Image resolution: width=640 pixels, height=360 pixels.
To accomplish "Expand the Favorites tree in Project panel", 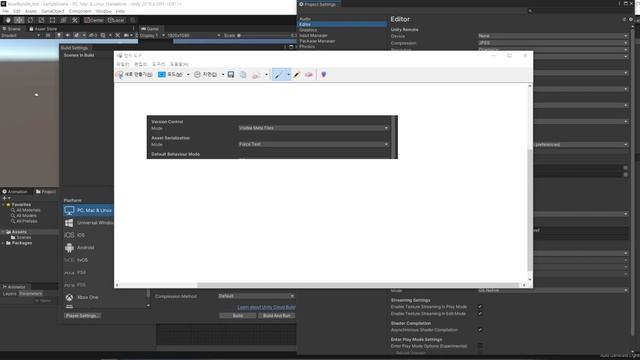I will click(4, 204).
